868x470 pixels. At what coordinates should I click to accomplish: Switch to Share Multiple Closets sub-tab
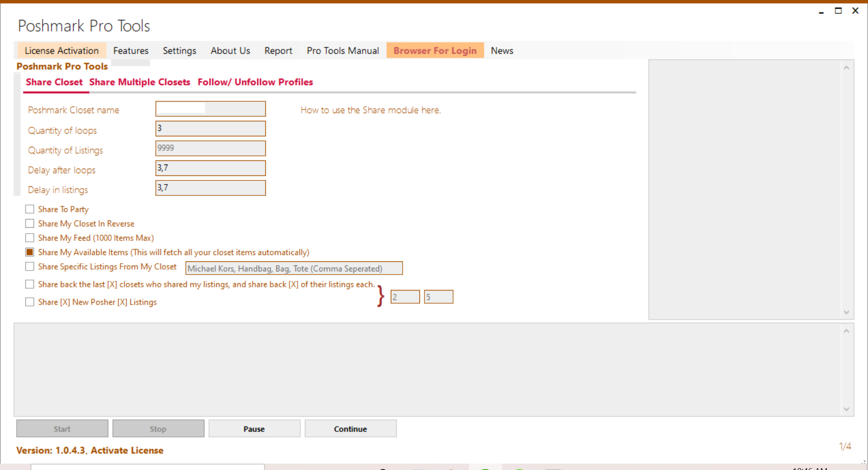[140, 82]
